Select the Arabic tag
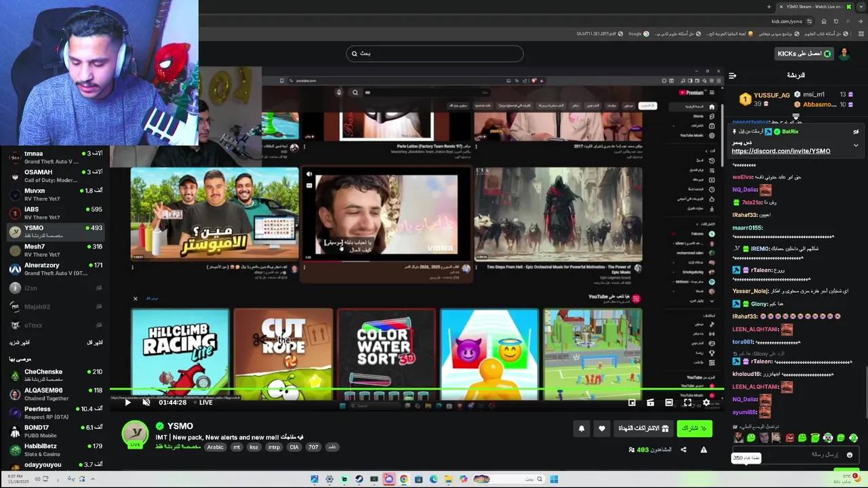 [215, 447]
